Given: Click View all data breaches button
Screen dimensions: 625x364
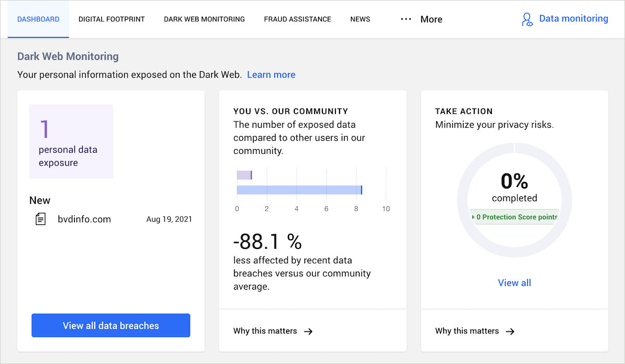Looking at the screenshot, I should point(111,326).
